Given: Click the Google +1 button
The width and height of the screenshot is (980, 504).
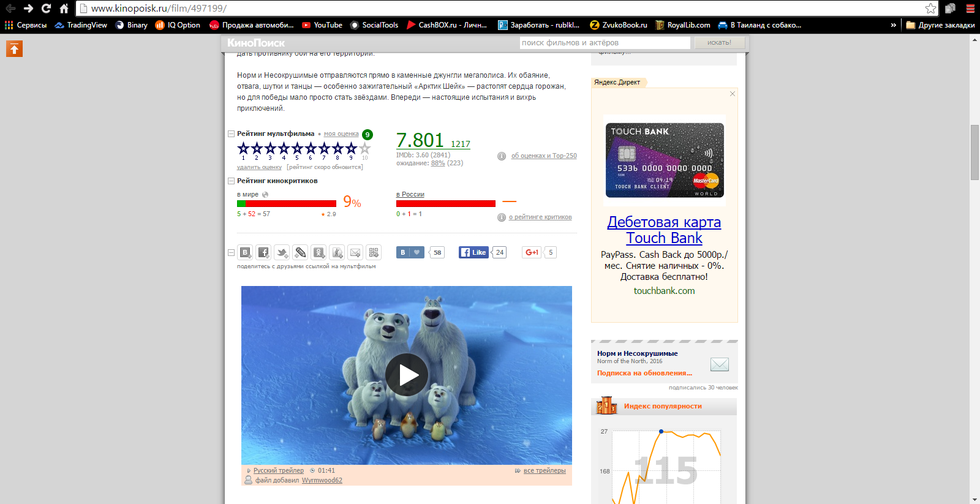Looking at the screenshot, I should [532, 252].
